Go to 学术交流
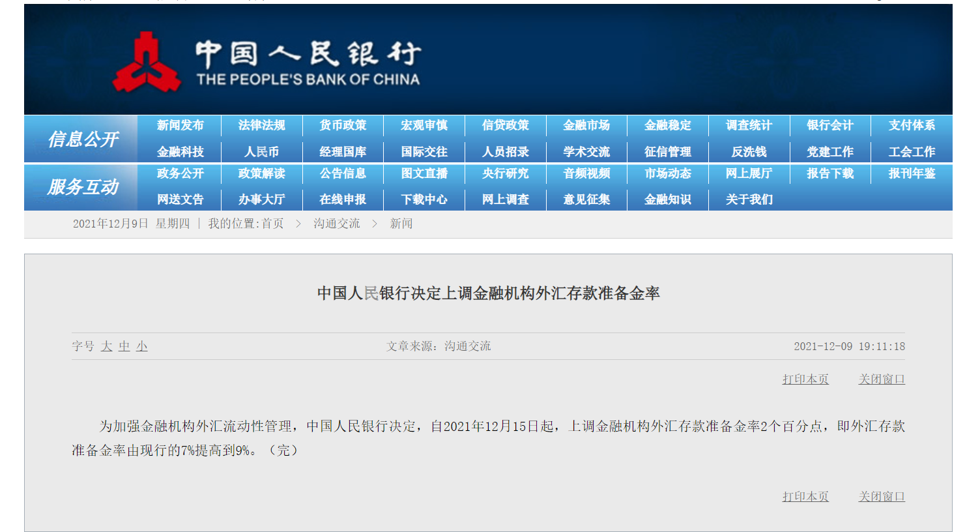 [586, 152]
